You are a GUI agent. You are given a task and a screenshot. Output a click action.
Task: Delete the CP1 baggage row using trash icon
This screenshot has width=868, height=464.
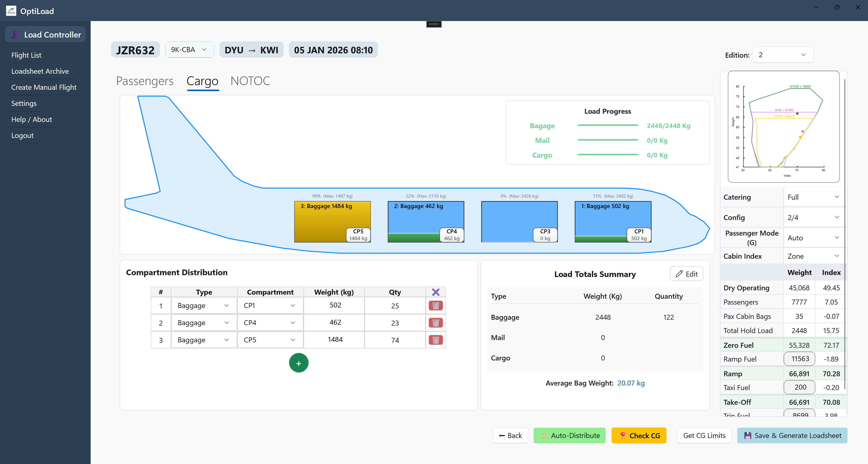[436, 305]
